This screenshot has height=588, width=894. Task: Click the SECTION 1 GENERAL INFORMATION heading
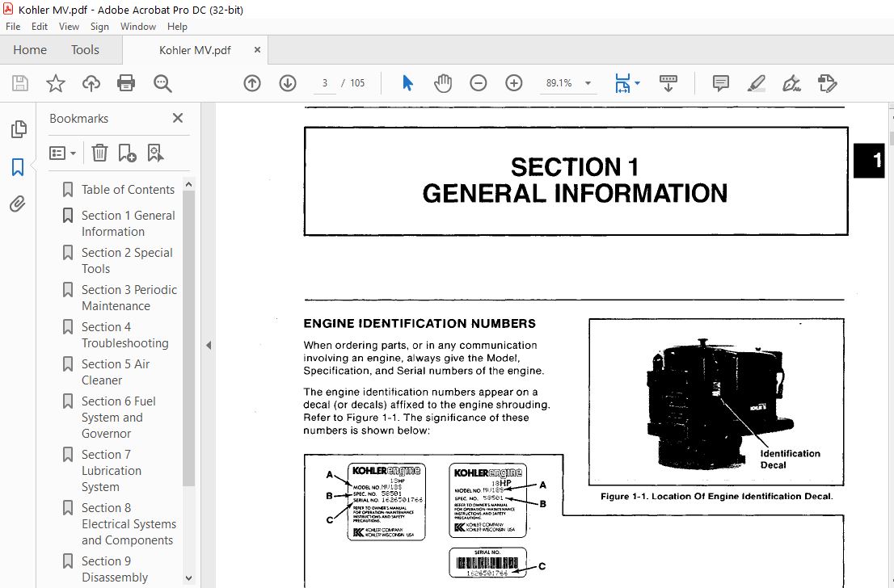575,180
